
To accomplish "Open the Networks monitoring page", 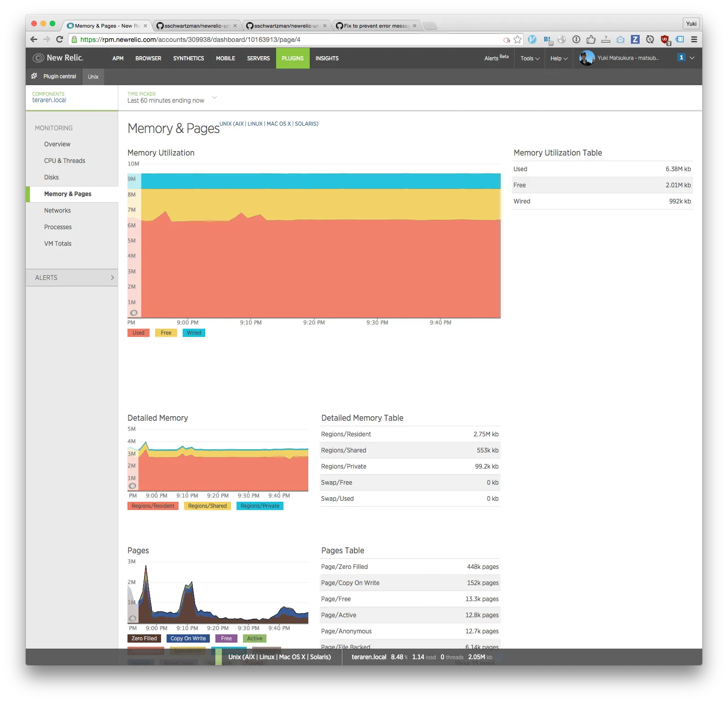I will [57, 210].
